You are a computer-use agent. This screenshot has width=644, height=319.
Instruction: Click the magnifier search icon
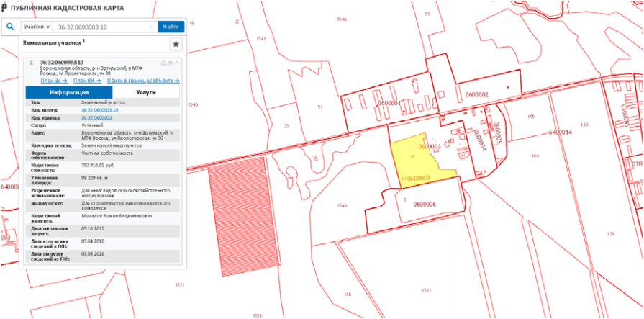pos(10,27)
